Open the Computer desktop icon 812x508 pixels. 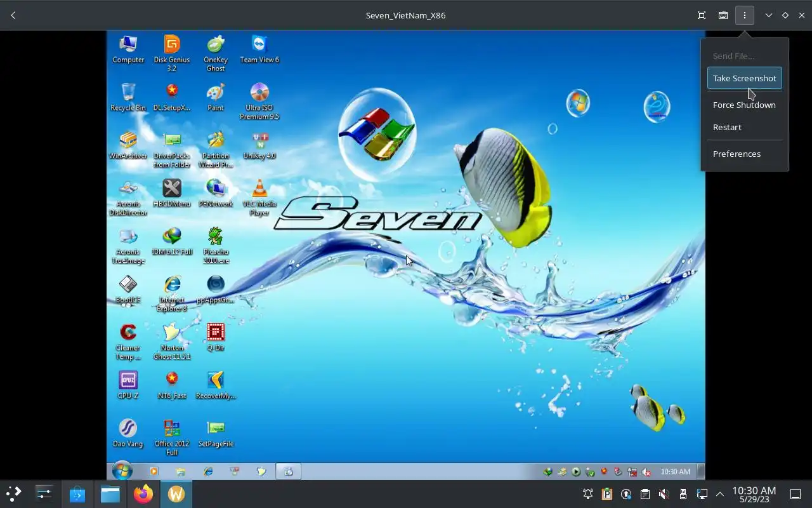[128, 50]
